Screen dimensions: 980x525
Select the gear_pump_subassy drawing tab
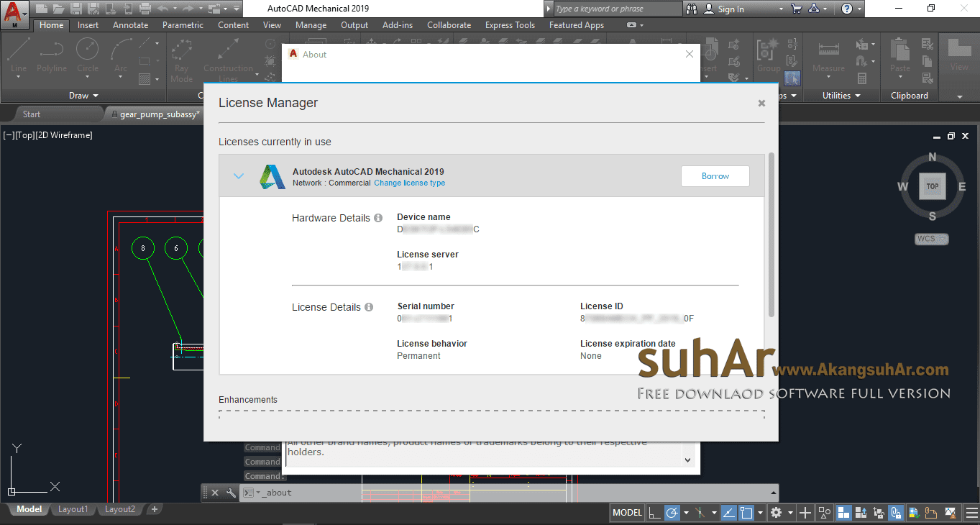pos(155,114)
